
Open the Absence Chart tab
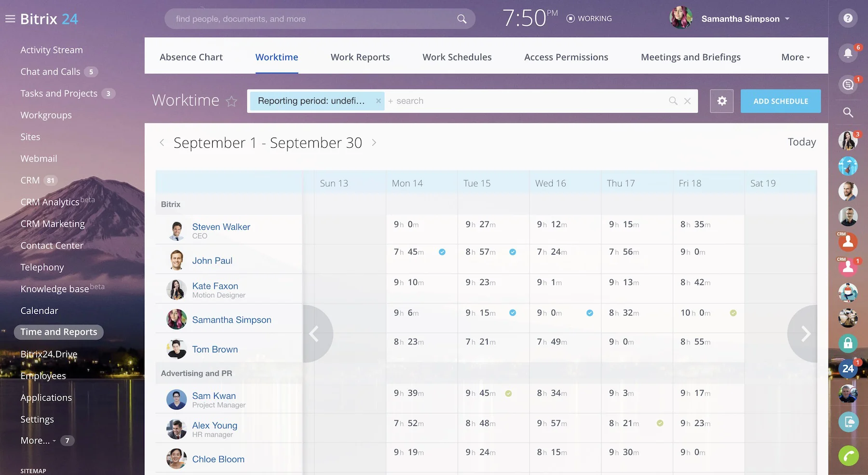(x=191, y=57)
